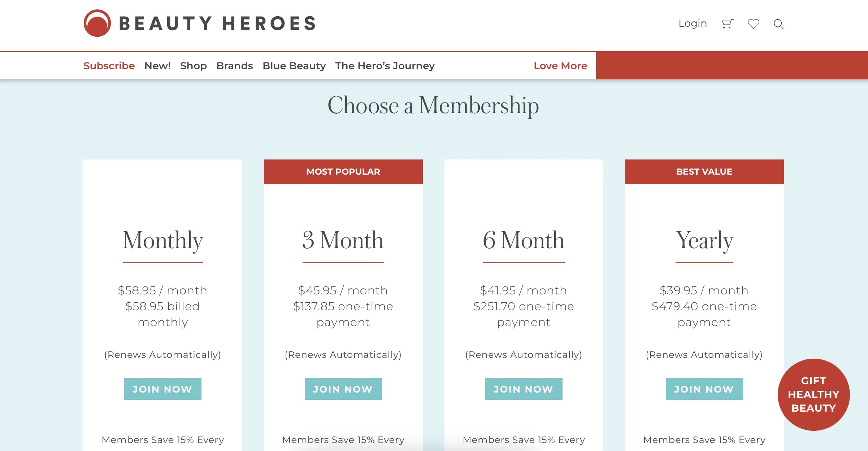This screenshot has width=868, height=451.
Task: Click the Login link
Action: coord(693,23)
